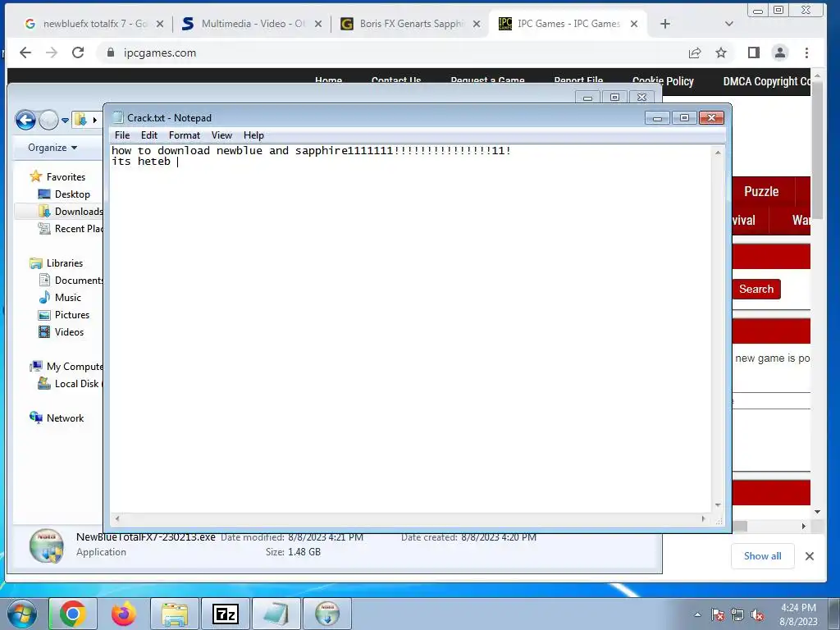Click Show all downloads button
Image resolution: width=840 pixels, height=630 pixels.
coord(762,556)
